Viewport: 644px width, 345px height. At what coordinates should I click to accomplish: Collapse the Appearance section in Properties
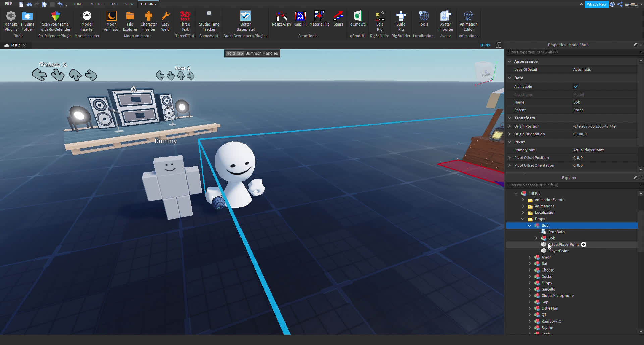tap(510, 61)
